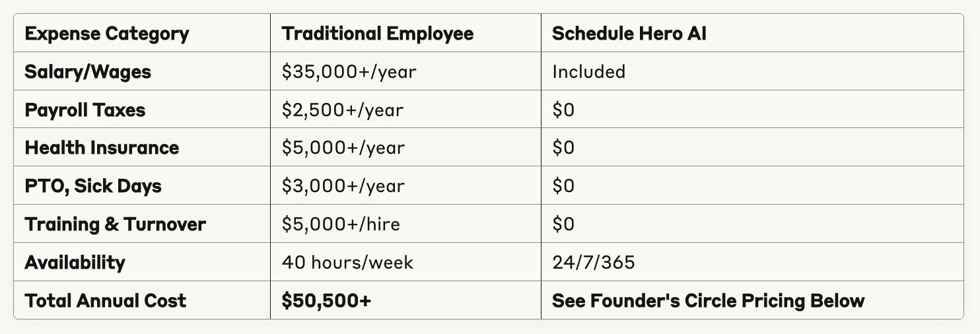This screenshot has height=334, width=980.
Task: Click the Expense Category column header
Action: tap(106, 34)
